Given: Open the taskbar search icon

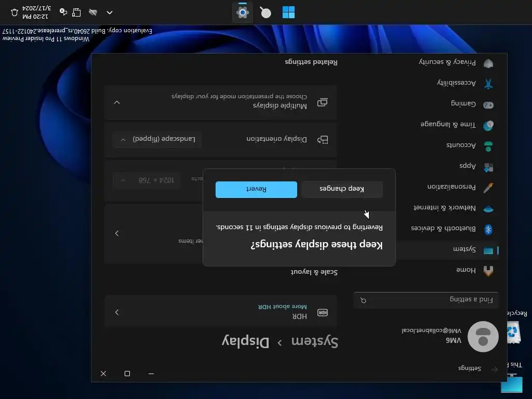Looking at the screenshot, I should click(265, 12).
